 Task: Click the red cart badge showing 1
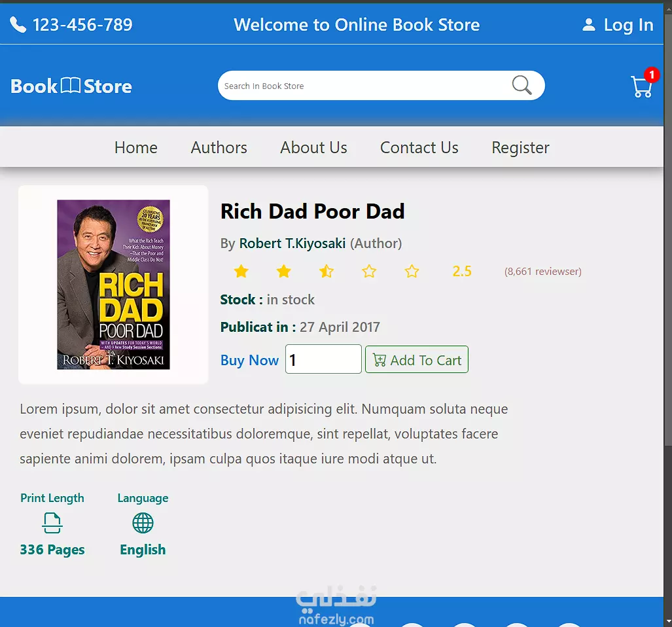[652, 75]
